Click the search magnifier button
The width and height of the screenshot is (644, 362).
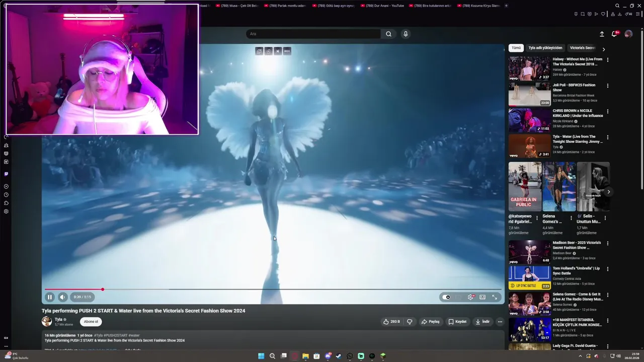tap(388, 34)
